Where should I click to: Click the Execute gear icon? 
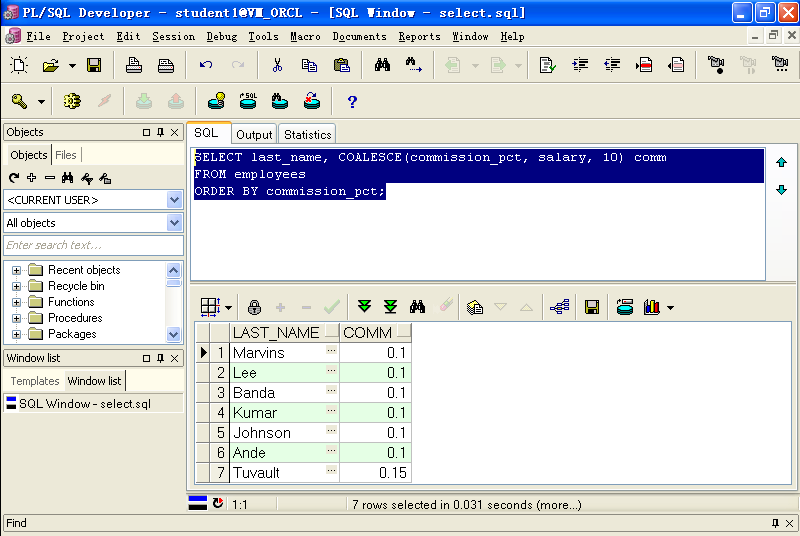(x=71, y=101)
